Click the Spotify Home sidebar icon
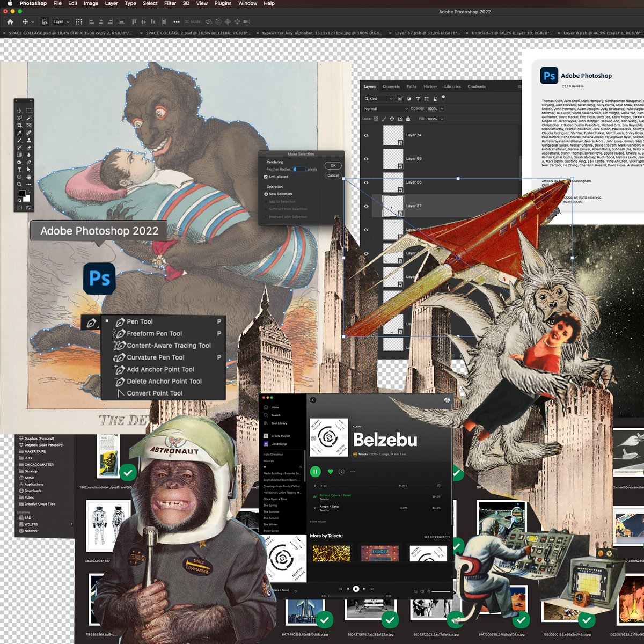Screen dimensions: 644x644 point(266,407)
